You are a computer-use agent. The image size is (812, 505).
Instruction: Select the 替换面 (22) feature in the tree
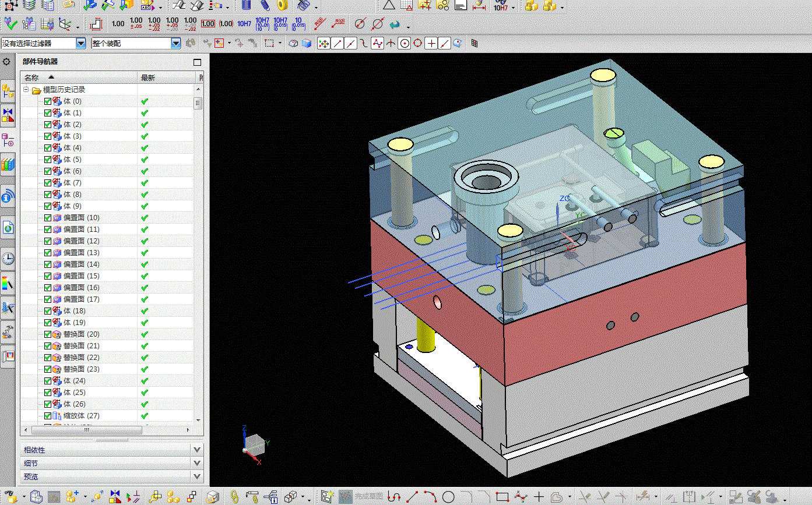click(81, 358)
